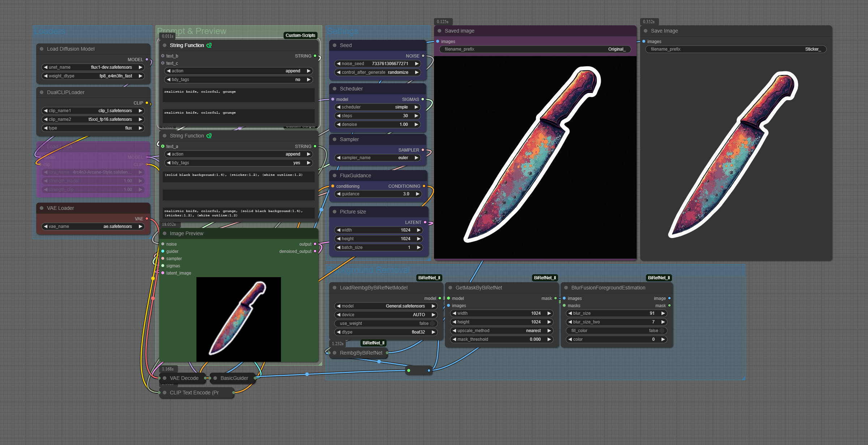Toggle the fill_color switch

tap(661, 331)
